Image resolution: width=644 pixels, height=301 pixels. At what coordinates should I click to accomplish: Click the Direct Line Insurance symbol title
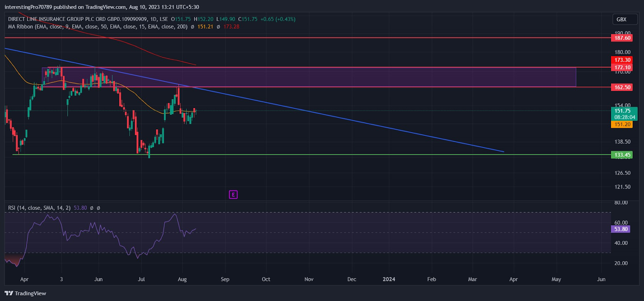(x=77, y=19)
